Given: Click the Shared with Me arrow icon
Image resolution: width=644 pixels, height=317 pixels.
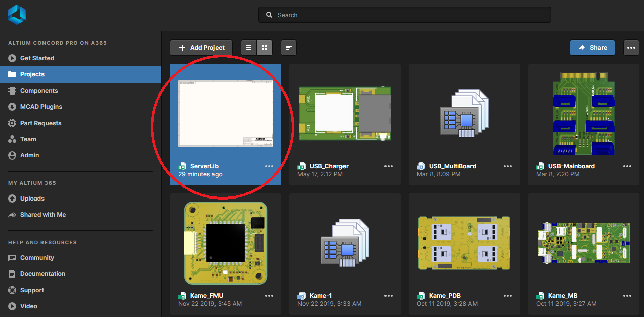Looking at the screenshot, I should coord(12,215).
